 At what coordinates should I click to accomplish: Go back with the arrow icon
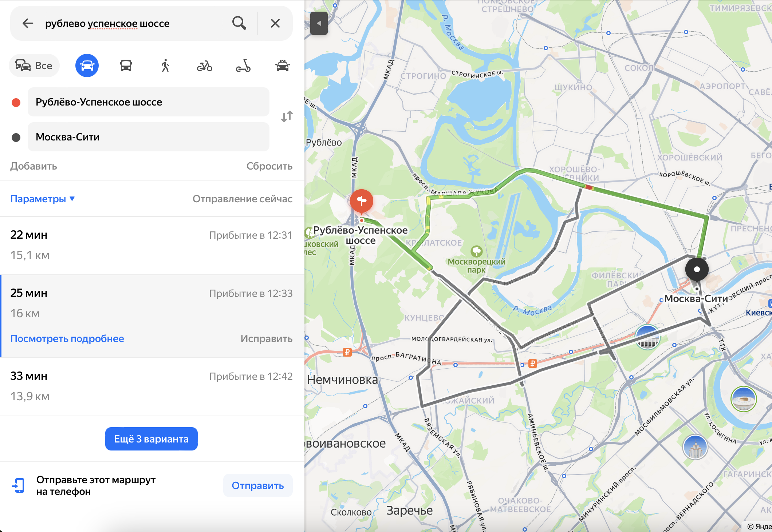pyautogui.click(x=28, y=23)
